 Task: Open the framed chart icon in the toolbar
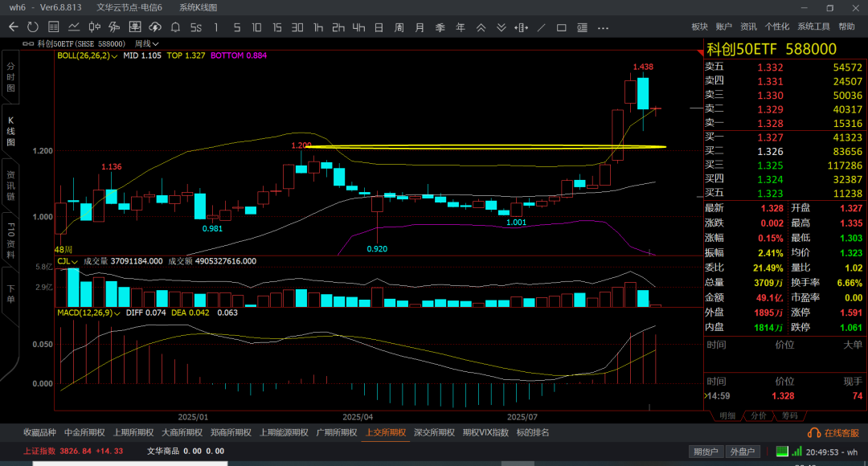click(x=134, y=27)
